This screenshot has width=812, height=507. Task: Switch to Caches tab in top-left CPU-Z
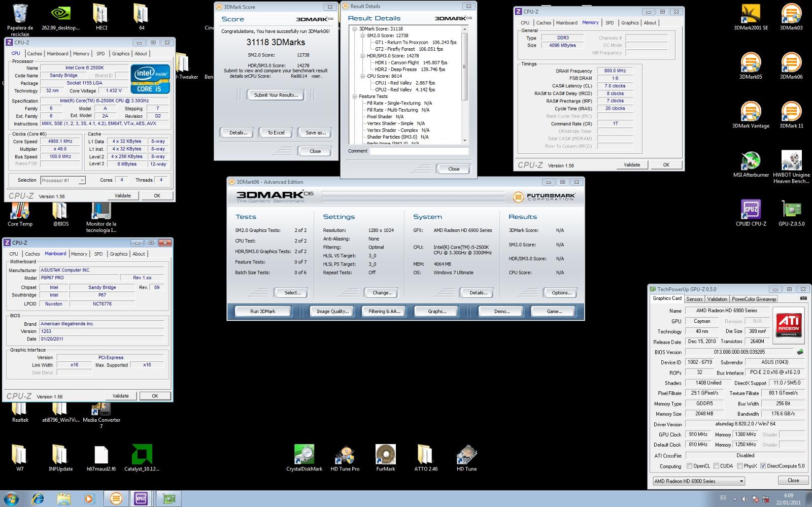[x=35, y=53]
